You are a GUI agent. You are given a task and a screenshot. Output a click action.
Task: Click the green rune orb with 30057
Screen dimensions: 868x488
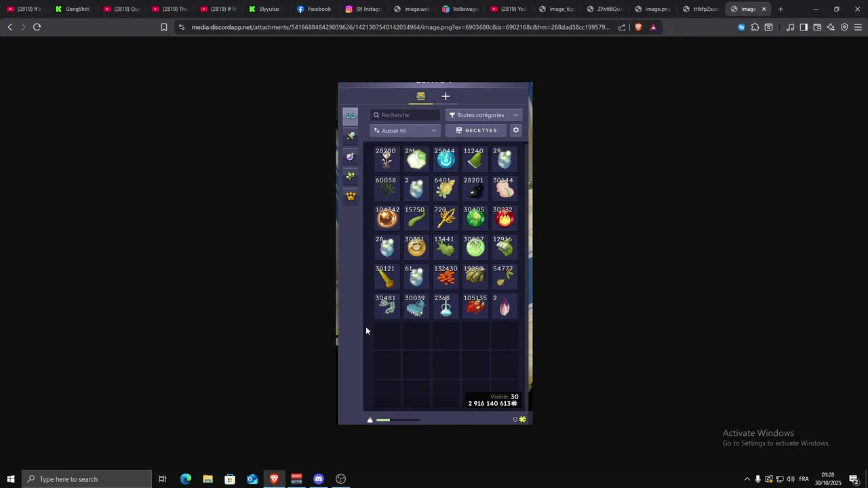coord(475,247)
